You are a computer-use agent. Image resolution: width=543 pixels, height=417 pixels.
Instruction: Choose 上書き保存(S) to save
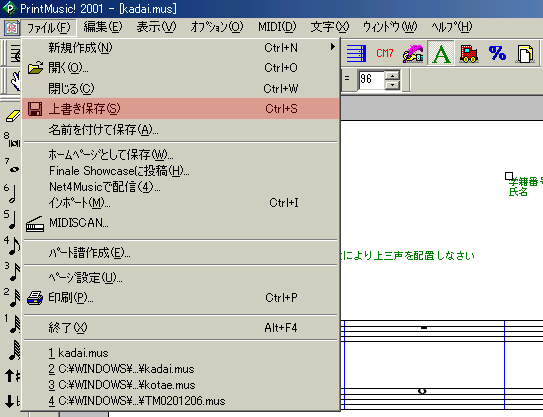pyautogui.click(x=180, y=109)
